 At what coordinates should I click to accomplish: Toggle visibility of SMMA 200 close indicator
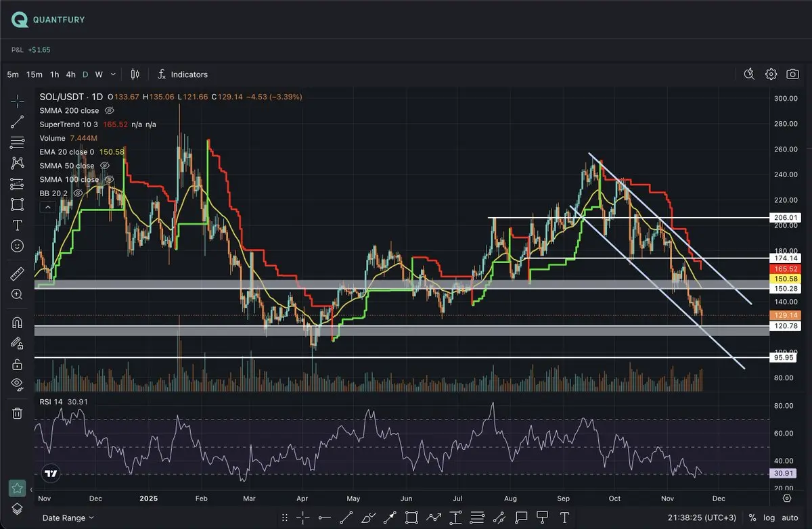(x=110, y=110)
